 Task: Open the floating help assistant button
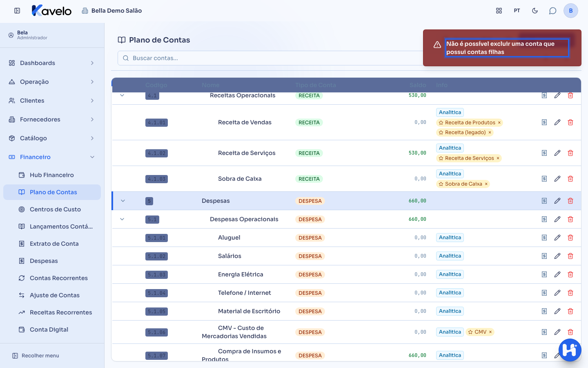[570, 350]
